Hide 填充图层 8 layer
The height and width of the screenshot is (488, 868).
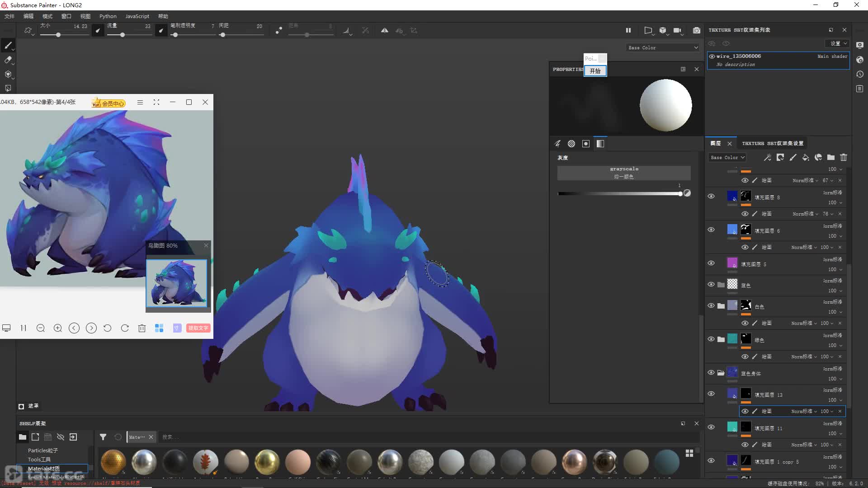click(x=711, y=196)
